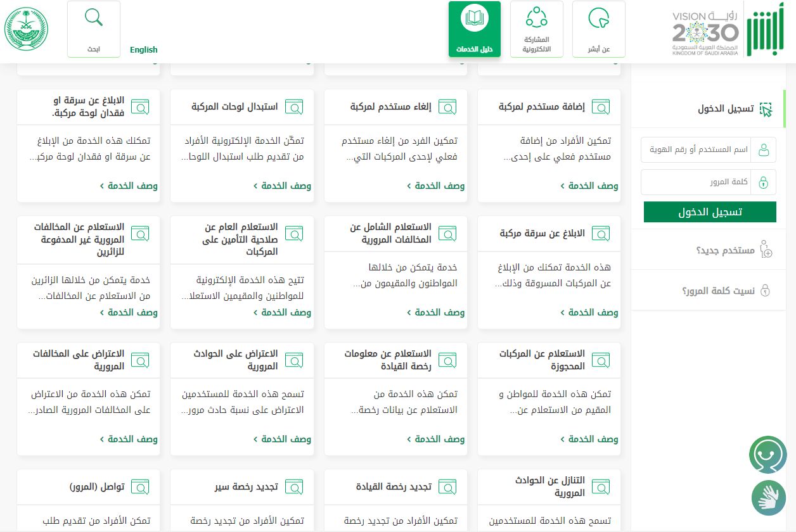Click the sign language assistance icon

pyautogui.click(x=767, y=498)
